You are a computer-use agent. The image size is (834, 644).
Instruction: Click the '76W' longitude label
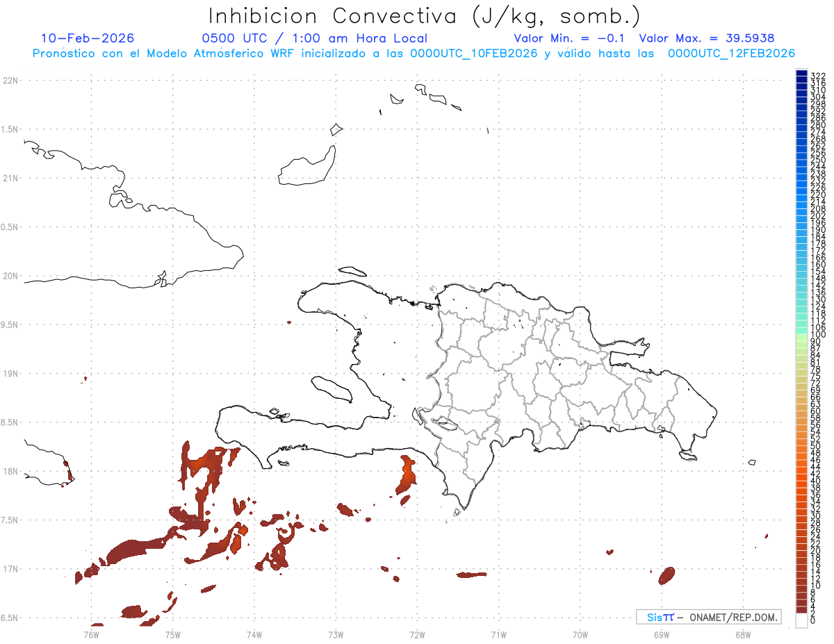point(91,634)
